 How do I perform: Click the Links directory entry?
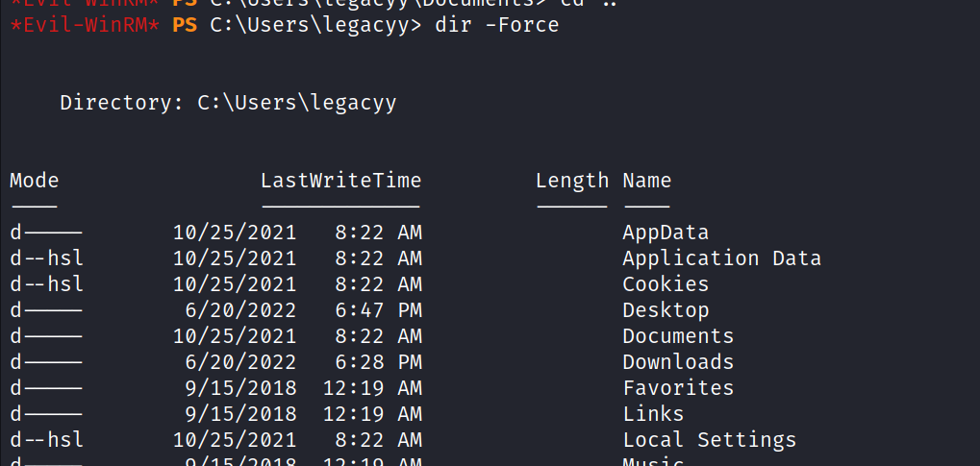pos(652,414)
